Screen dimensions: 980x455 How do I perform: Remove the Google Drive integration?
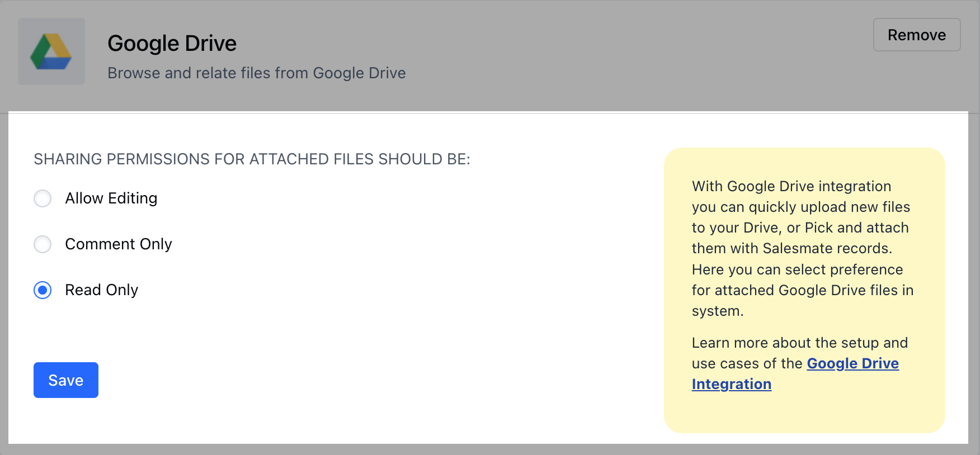917,35
